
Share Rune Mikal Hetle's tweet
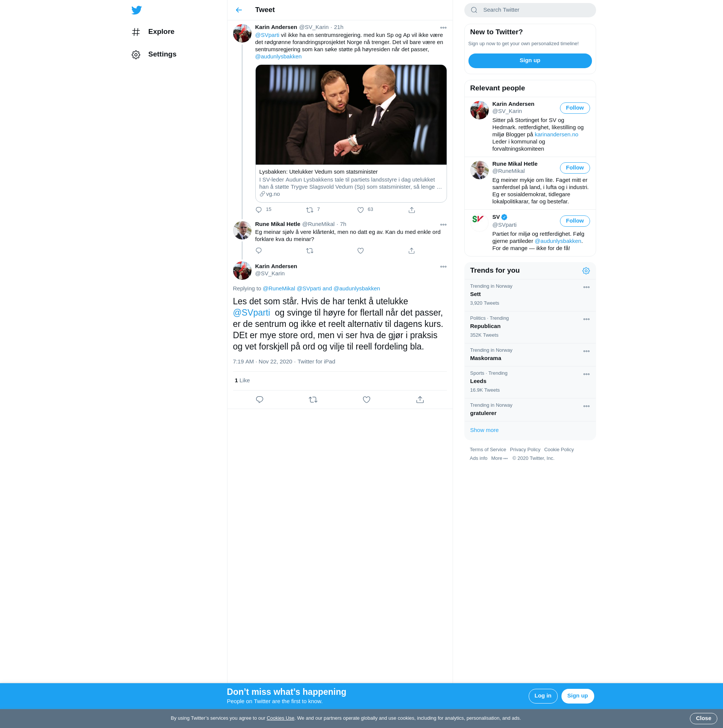(x=412, y=251)
